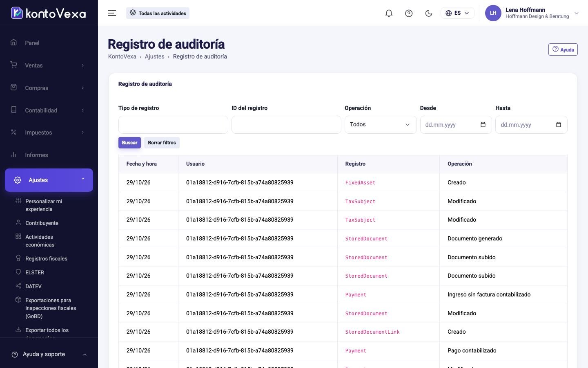Viewport: 588px width, 368px height.
Task: Click the Borrar filtros button
Action: pyautogui.click(x=162, y=143)
